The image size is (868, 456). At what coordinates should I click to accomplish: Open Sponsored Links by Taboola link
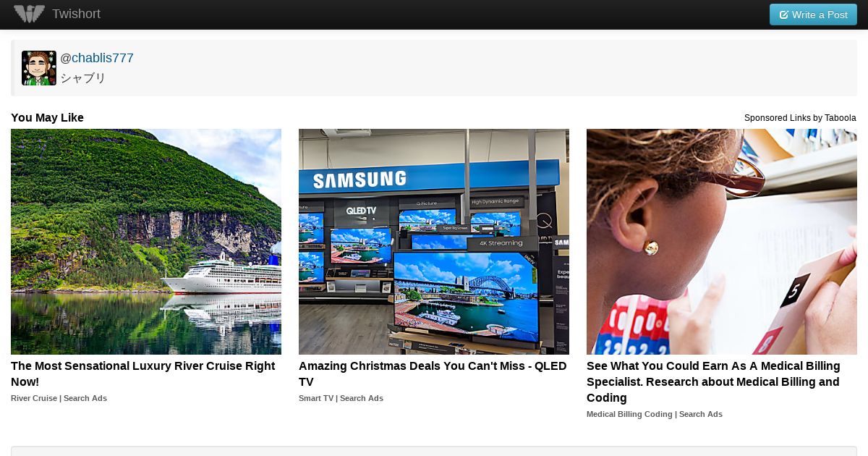pyautogui.click(x=800, y=118)
